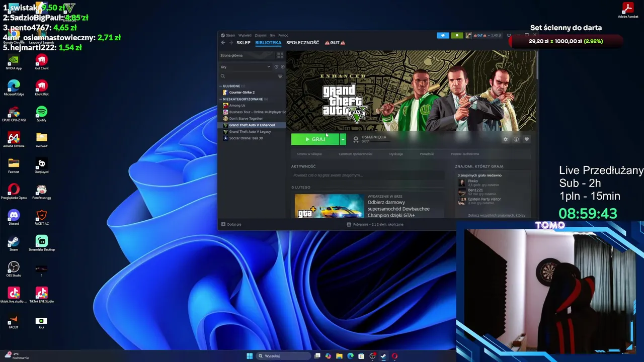Viewport: 644px width, 362px height.
Task: Open Discord desktop icon
Action: (14, 218)
